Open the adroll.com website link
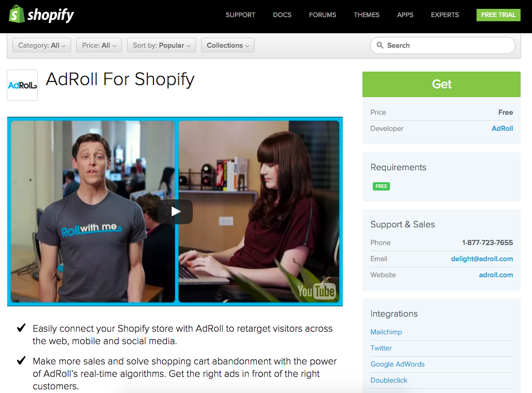The height and width of the screenshot is (393, 532). pyautogui.click(x=496, y=275)
